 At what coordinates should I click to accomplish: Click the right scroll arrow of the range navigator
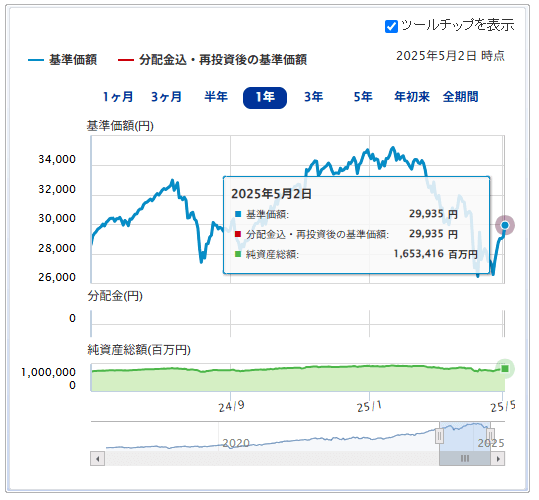point(498,459)
